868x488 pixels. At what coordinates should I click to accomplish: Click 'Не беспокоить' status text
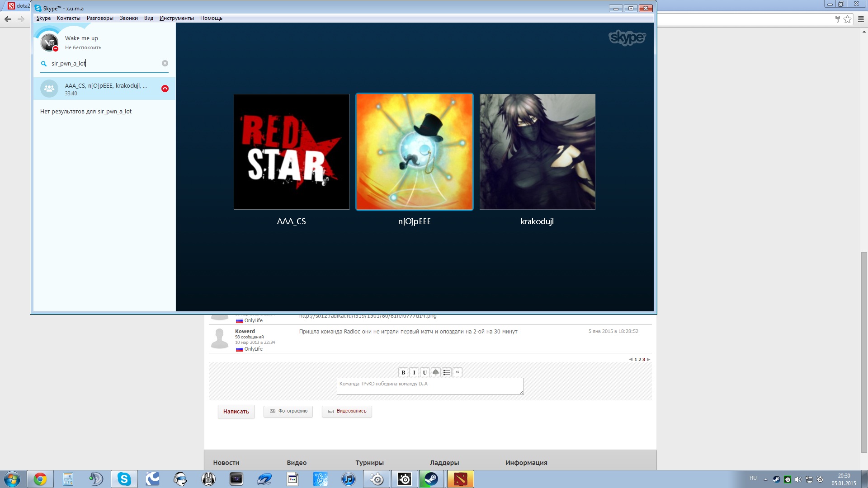pyautogui.click(x=83, y=47)
